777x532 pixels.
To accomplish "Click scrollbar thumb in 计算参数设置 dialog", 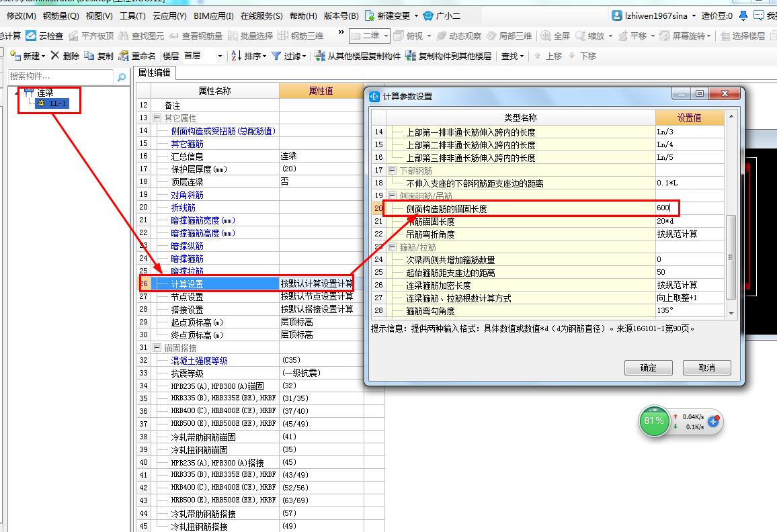I will pyautogui.click(x=731, y=257).
